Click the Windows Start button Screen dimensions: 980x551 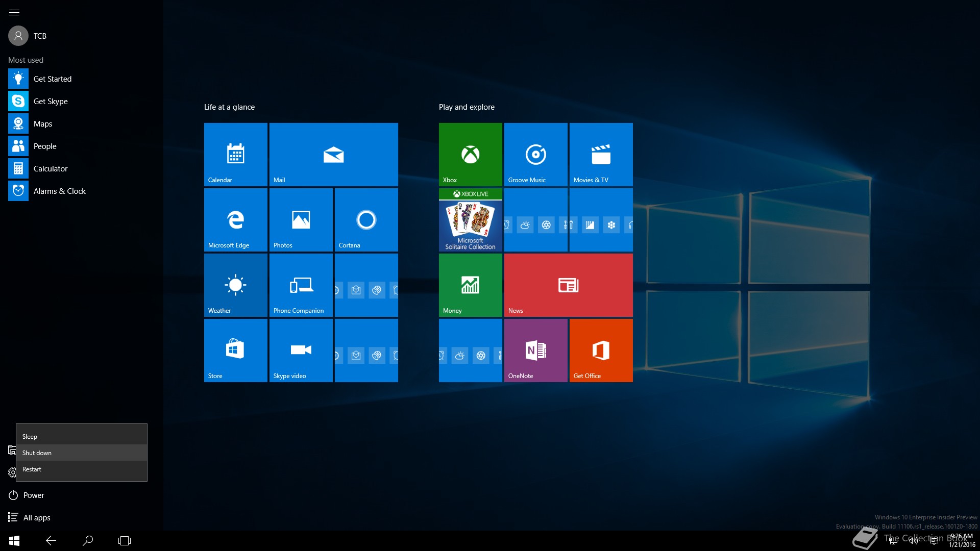pos(14,540)
